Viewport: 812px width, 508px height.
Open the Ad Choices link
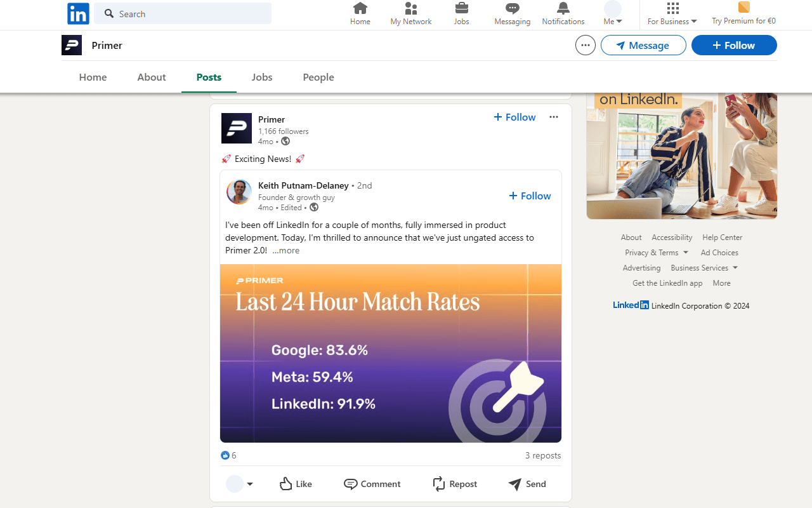tap(719, 252)
